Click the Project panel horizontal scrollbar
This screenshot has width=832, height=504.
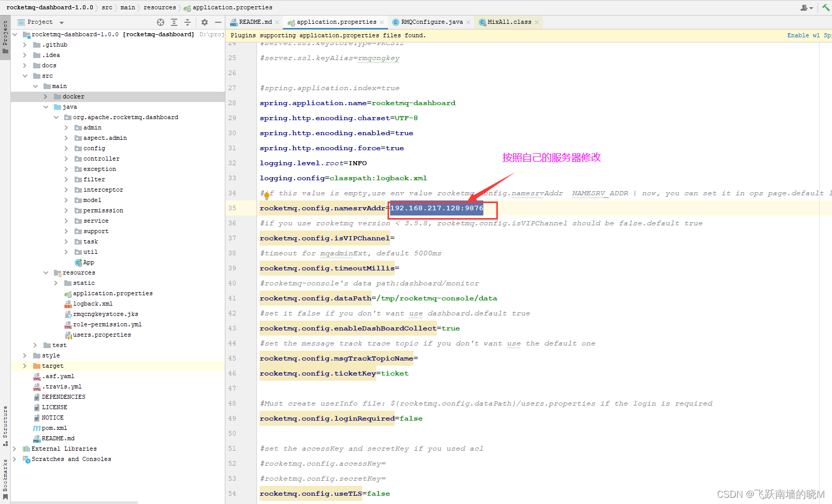[74, 502]
